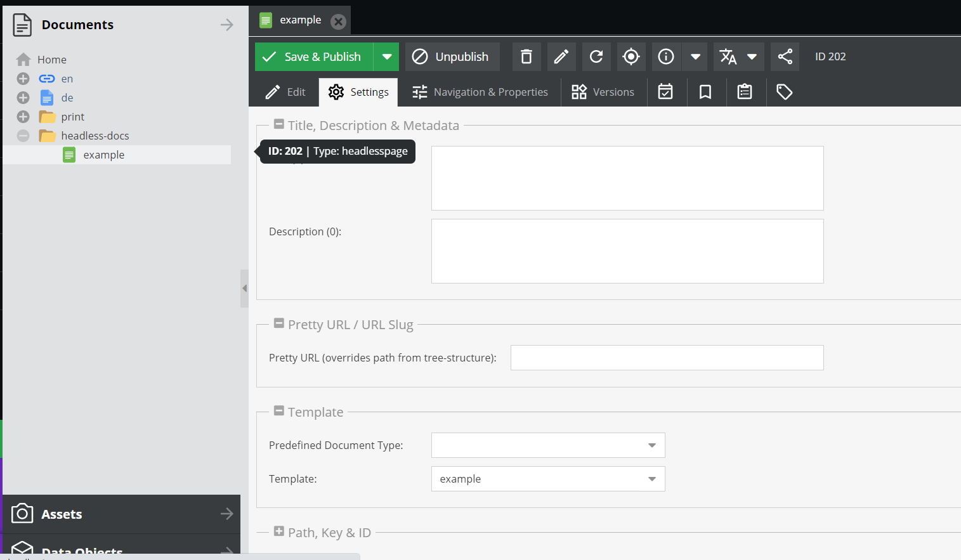Collapse the headless-docs folder node

[23, 136]
